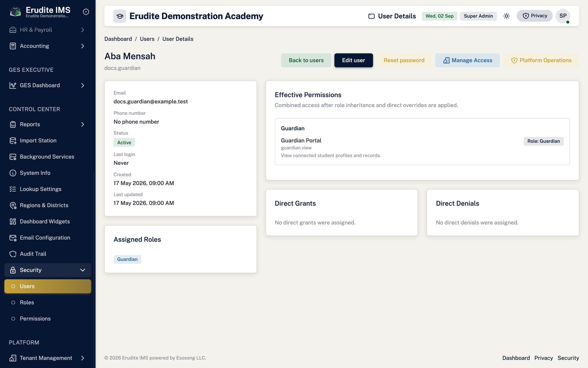
Task: Click the sidebar collapse circle icon
Action: pyautogui.click(x=86, y=12)
